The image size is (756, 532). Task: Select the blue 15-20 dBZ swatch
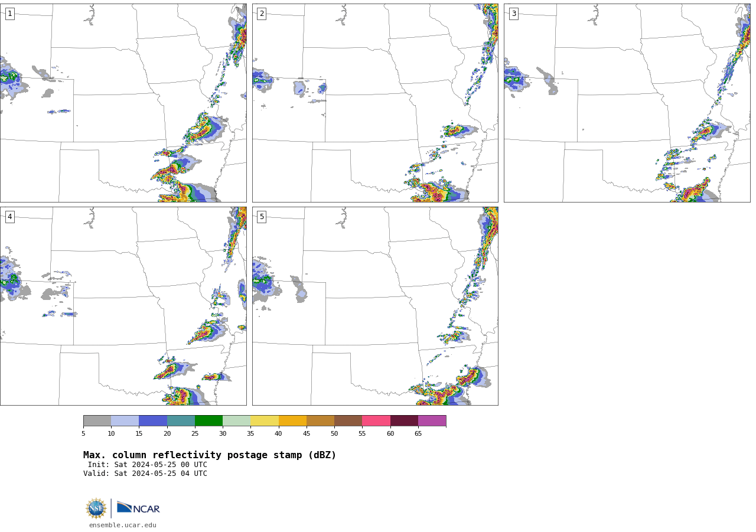click(153, 420)
